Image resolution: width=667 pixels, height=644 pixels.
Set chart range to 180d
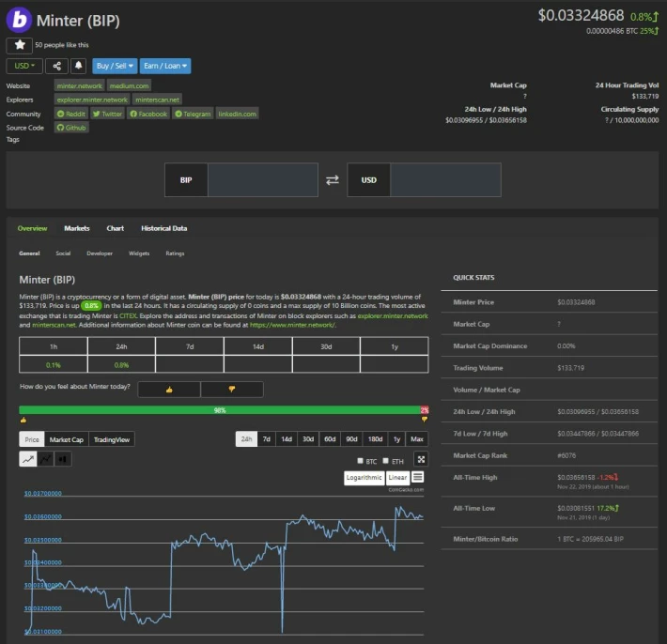coord(375,439)
